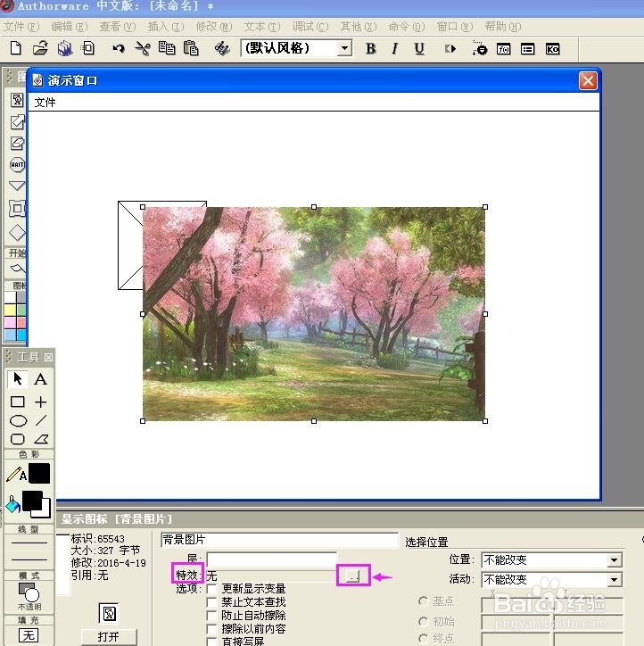Open the 文件 menu in main menu bar
The height and width of the screenshot is (646, 644).
(21, 27)
